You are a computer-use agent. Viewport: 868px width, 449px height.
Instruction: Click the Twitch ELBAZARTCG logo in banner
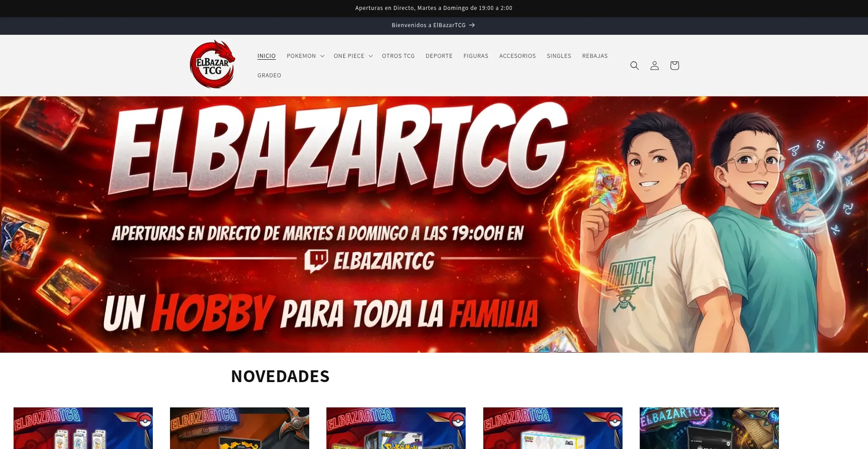click(x=369, y=261)
